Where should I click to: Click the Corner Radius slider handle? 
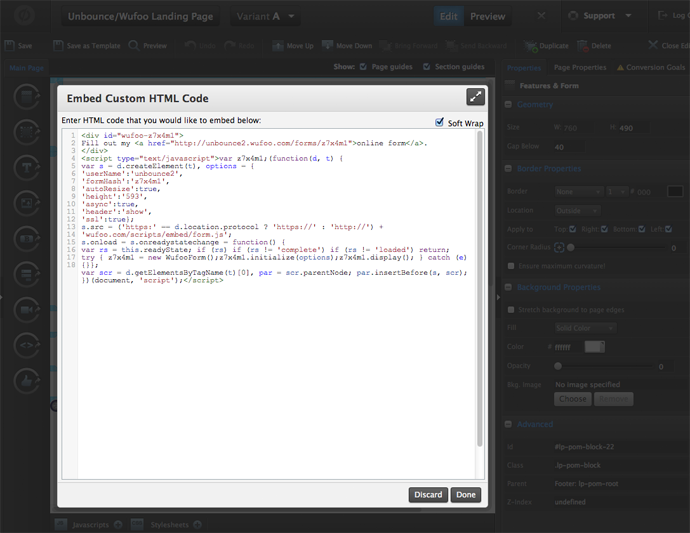570,247
